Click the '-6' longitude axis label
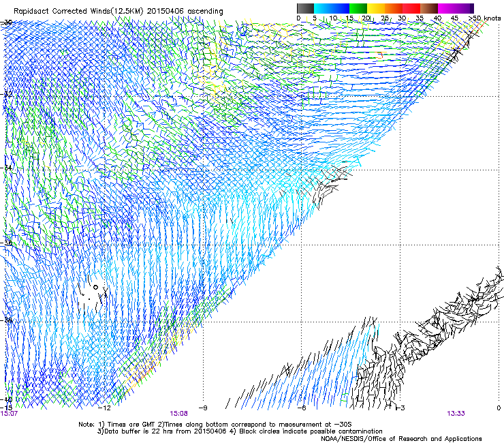 (x=302, y=408)
